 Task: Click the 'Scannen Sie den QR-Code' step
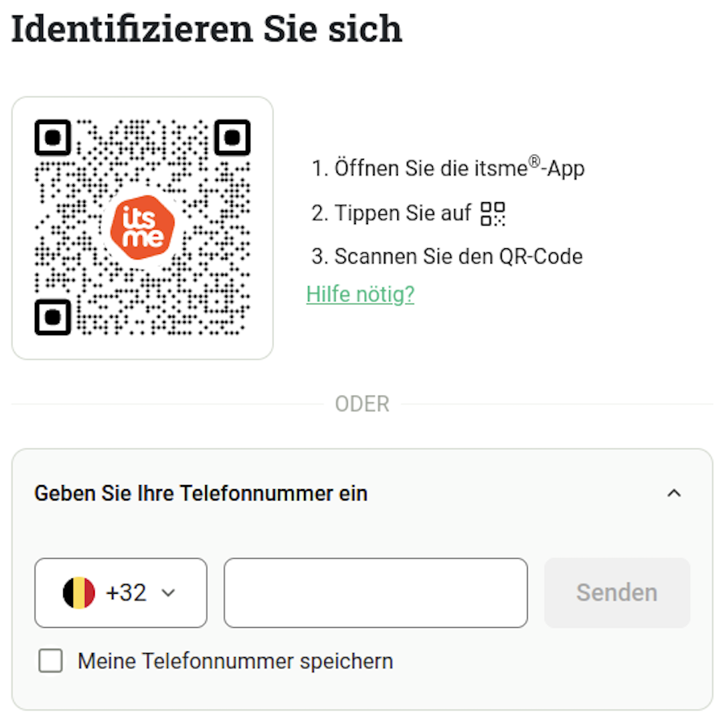click(448, 256)
